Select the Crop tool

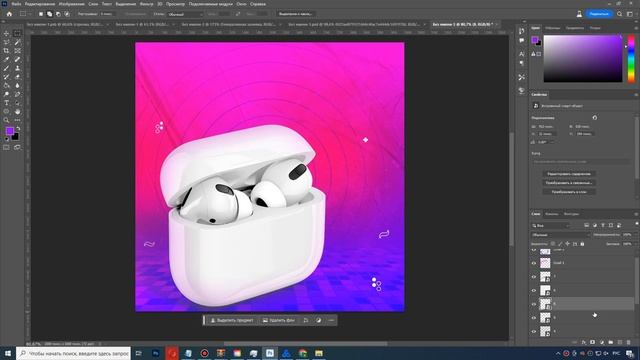coord(6,51)
